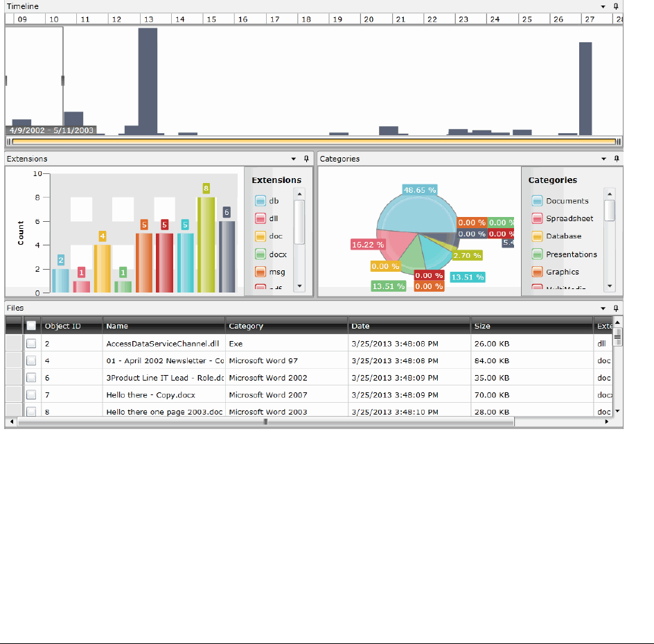654x644 pixels.
Task: Click the scroll-down arrow of Files table
Action: [x=618, y=411]
